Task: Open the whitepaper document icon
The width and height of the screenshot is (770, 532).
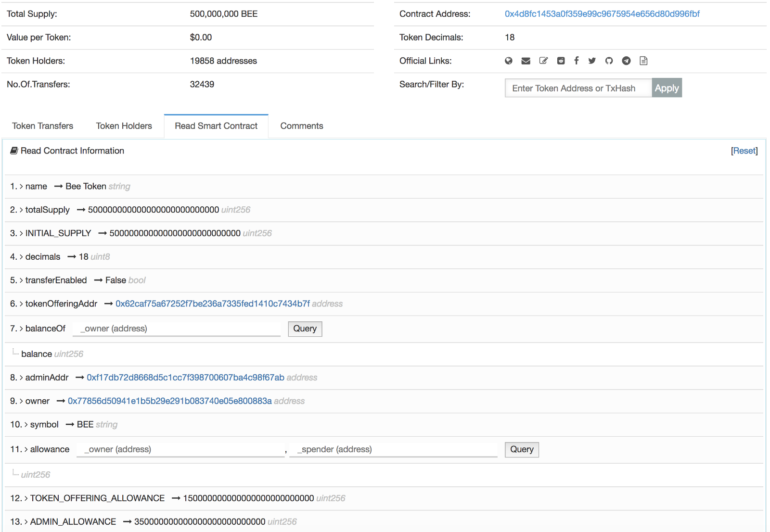Action: pyautogui.click(x=643, y=61)
